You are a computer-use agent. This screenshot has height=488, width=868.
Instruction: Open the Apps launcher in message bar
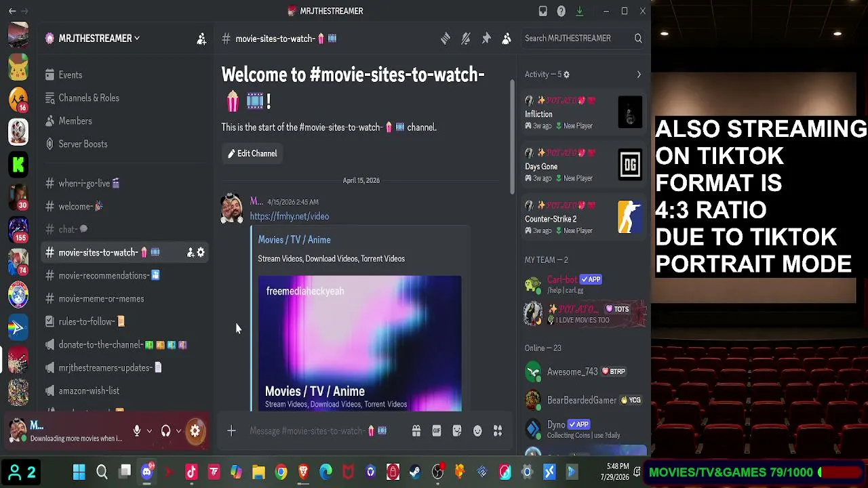pos(498,431)
